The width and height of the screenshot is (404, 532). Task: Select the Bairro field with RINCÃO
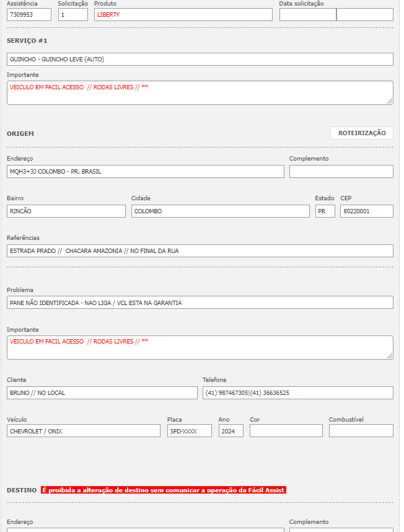tap(66, 211)
